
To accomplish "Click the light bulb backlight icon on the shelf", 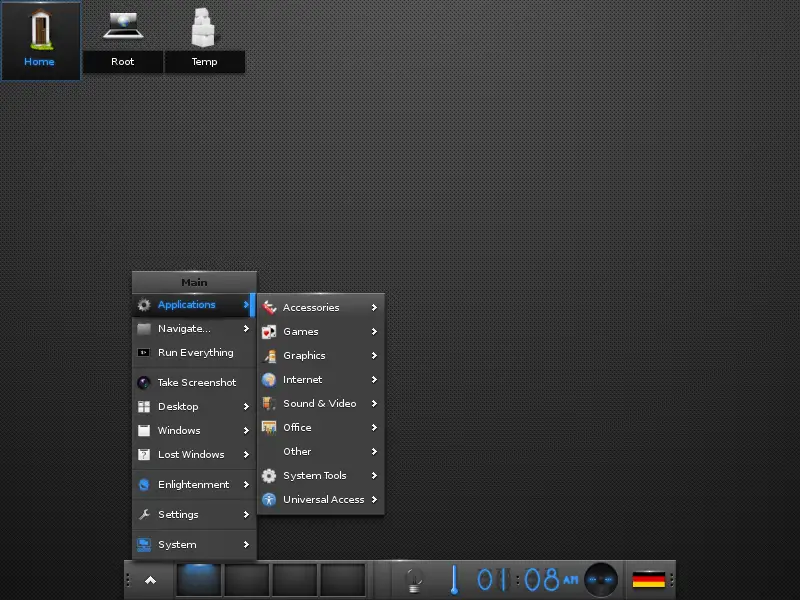I will (414, 580).
